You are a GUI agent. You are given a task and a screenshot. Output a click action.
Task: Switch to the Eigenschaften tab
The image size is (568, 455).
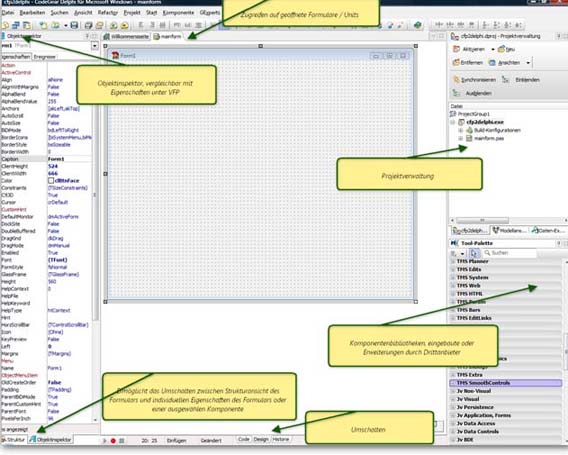point(16,57)
